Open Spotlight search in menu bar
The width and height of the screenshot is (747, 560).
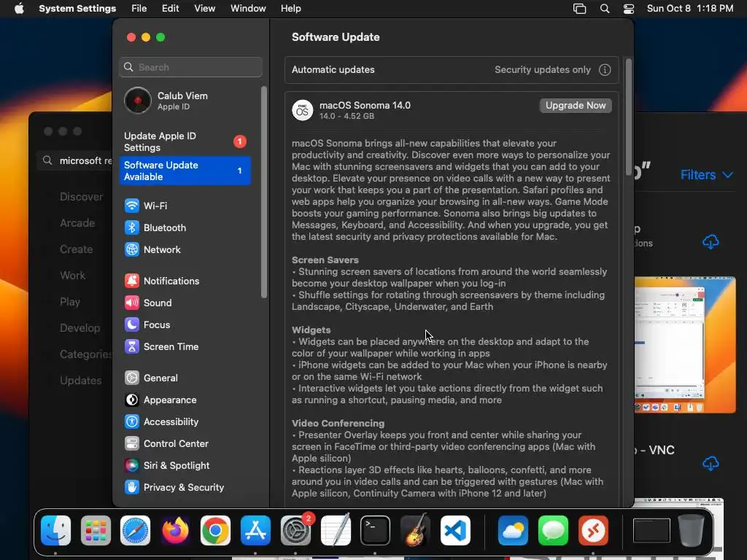(x=605, y=9)
